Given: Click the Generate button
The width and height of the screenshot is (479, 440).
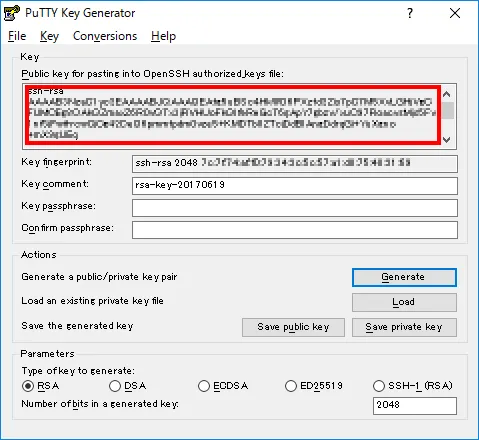Looking at the screenshot, I should tap(404, 277).
